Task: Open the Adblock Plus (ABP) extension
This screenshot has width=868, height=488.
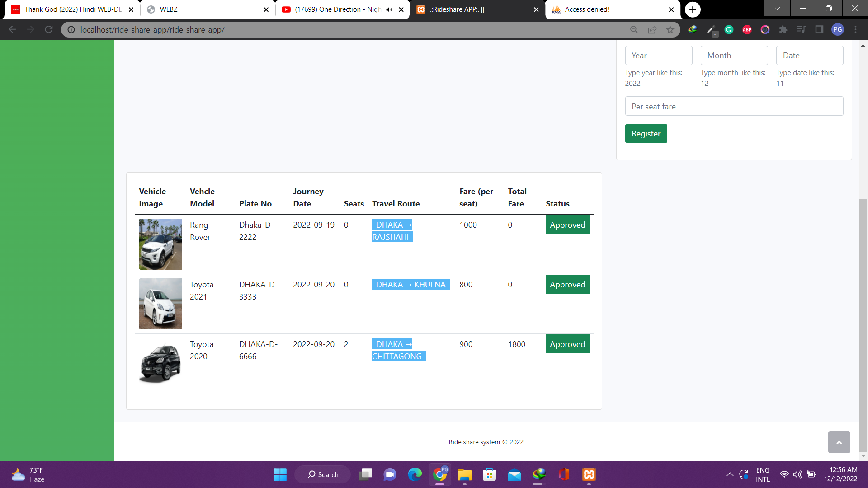Action: [x=746, y=29]
